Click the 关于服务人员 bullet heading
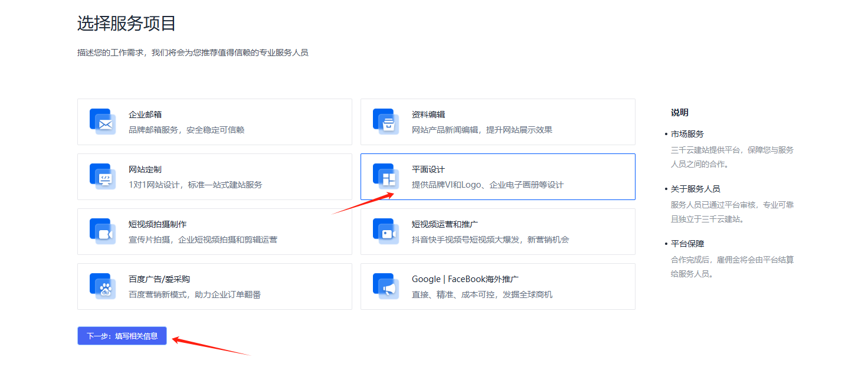Image resolution: width=868 pixels, height=370 pixels. (696, 189)
